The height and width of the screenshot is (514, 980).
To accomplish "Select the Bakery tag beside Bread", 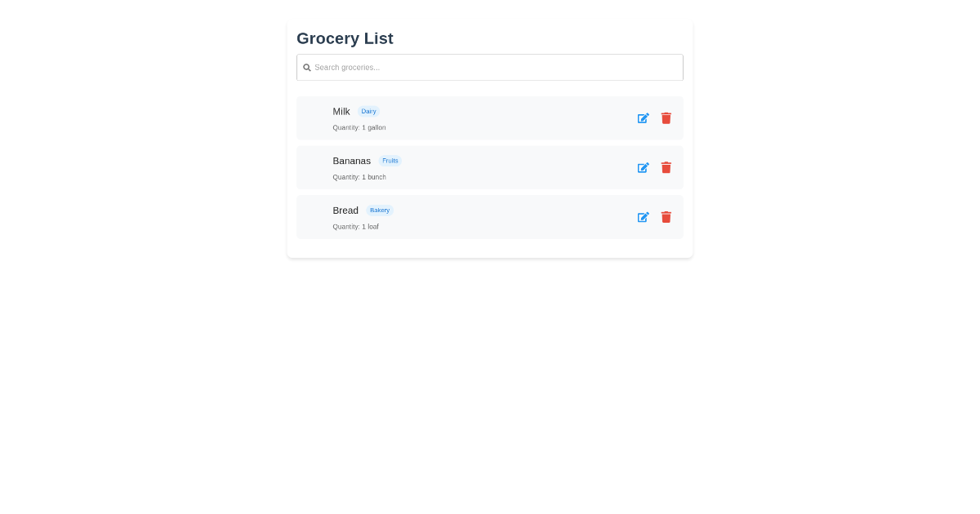I will tap(379, 210).
